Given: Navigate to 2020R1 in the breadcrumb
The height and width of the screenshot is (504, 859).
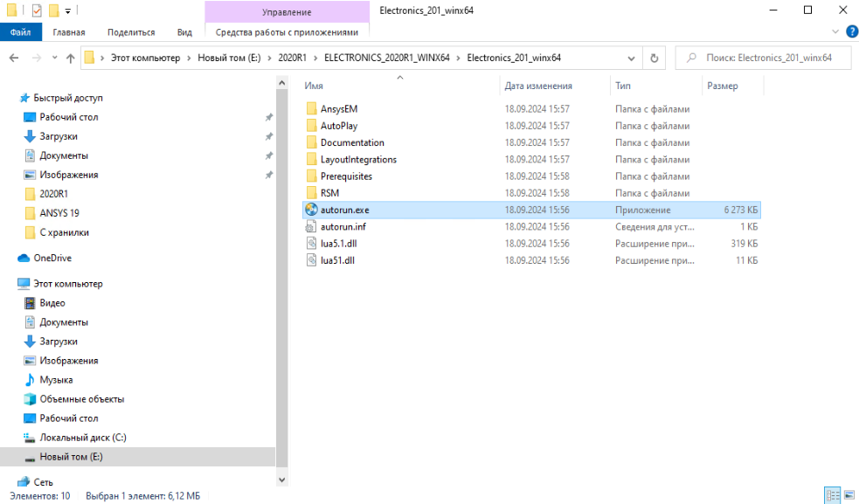Looking at the screenshot, I should tap(292, 58).
